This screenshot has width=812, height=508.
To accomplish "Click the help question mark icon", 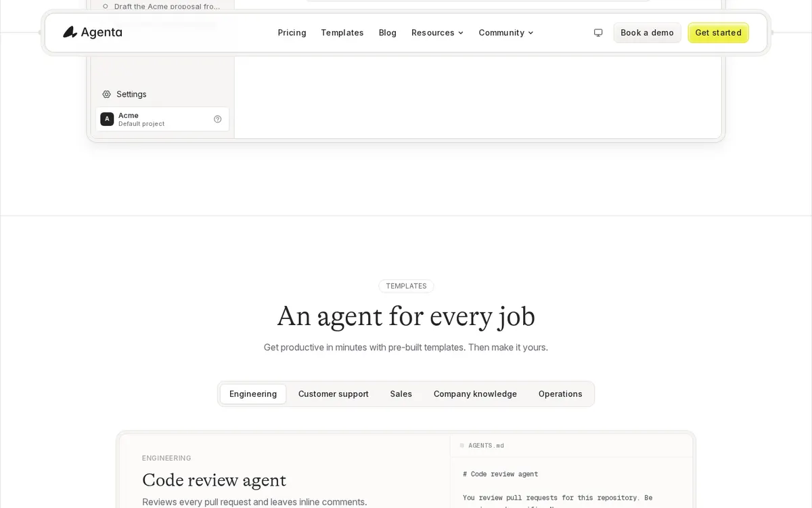I will click(218, 119).
